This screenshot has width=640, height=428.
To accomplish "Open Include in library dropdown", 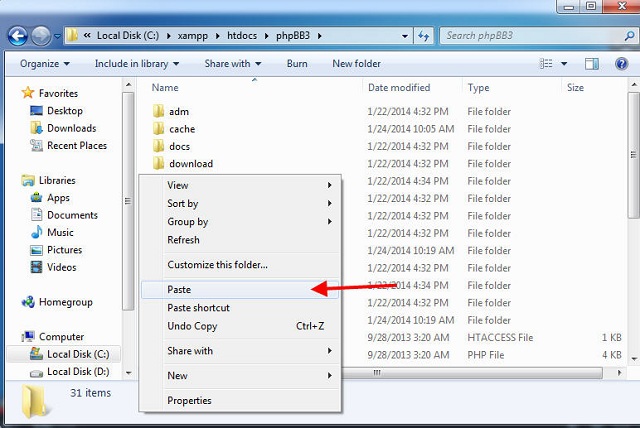I will point(137,64).
